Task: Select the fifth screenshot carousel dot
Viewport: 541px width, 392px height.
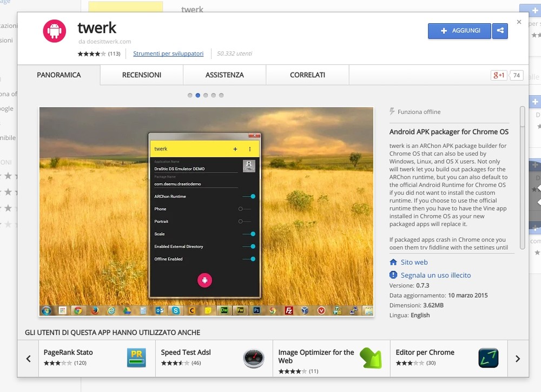Action: pos(221,95)
